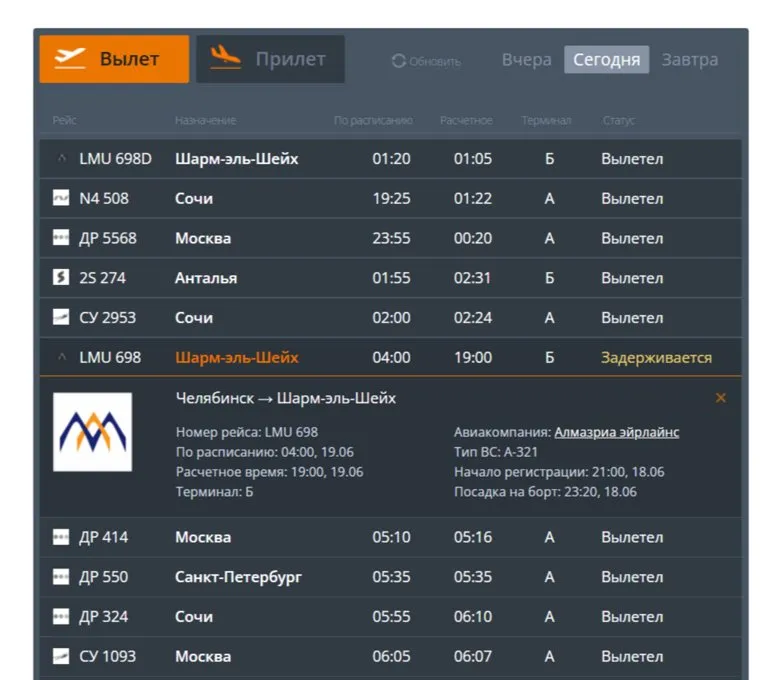This screenshot has width=760, height=680.
Task: Open the Алмазриа эйрлайнс airline link
Action: tap(616, 432)
